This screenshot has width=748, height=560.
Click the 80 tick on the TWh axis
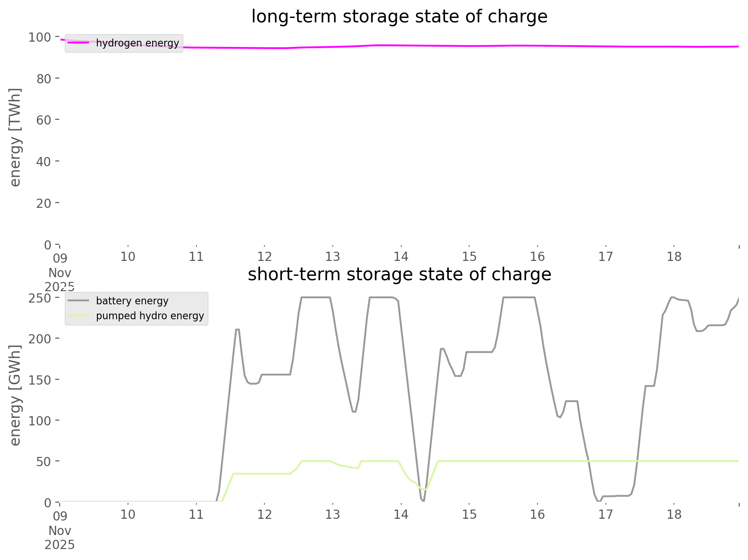[44, 78]
